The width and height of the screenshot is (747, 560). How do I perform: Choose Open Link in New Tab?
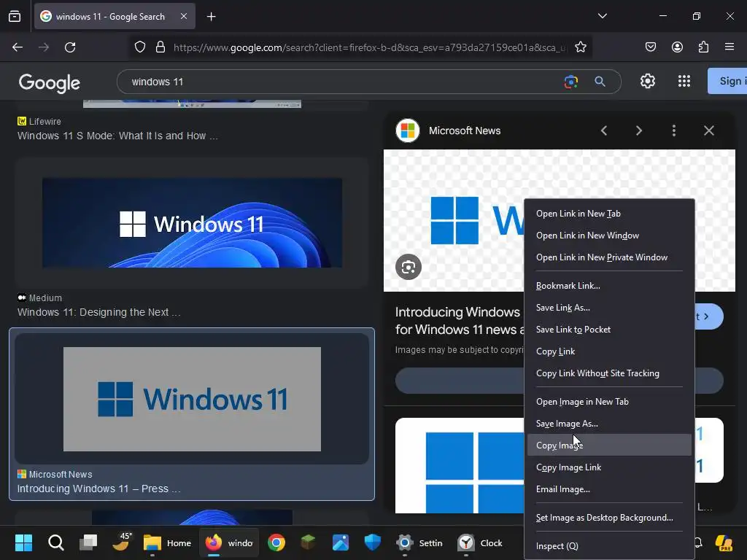[609, 214]
